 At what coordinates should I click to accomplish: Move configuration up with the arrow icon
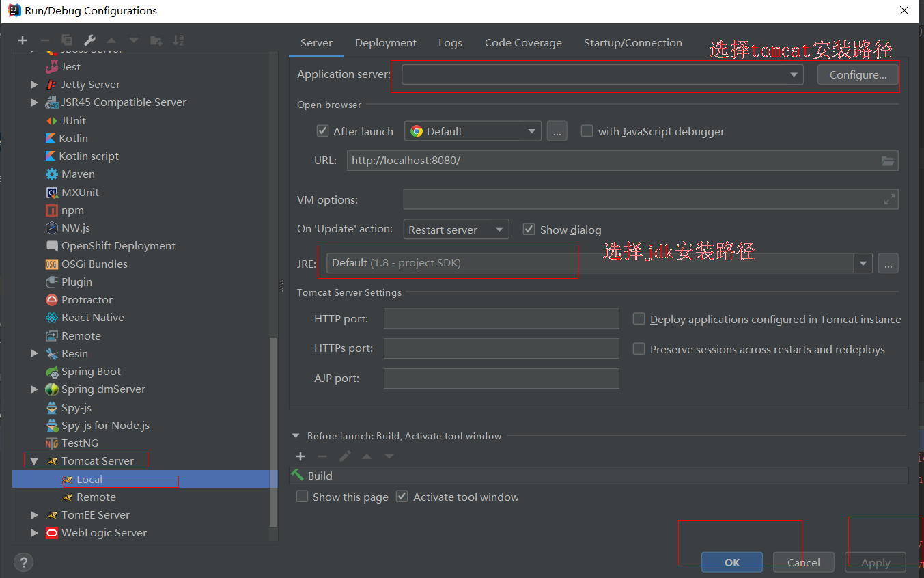coord(111,40)
